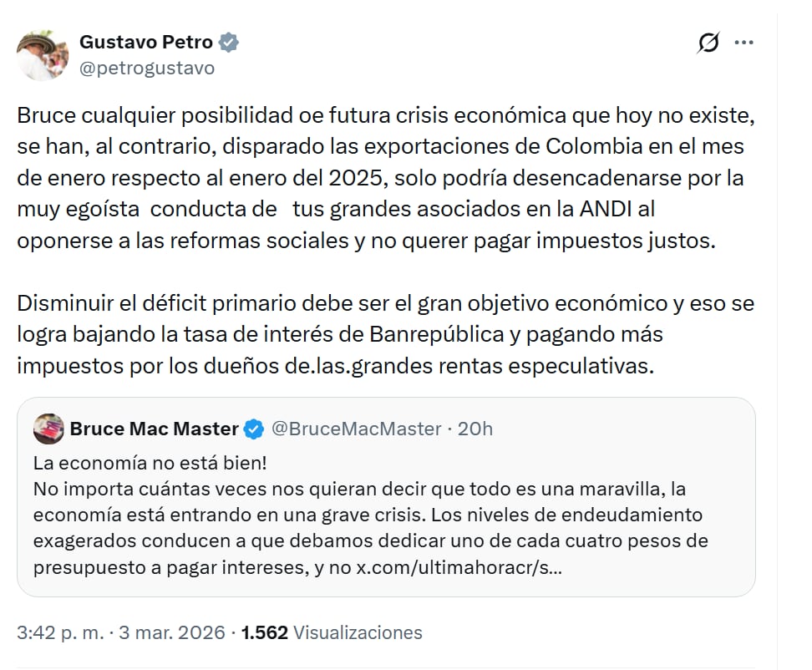The height and width of the screenshot is (670, 812).
Task: Click Gustavo Petro's blue verified badge
Action: tap(230, 40)
